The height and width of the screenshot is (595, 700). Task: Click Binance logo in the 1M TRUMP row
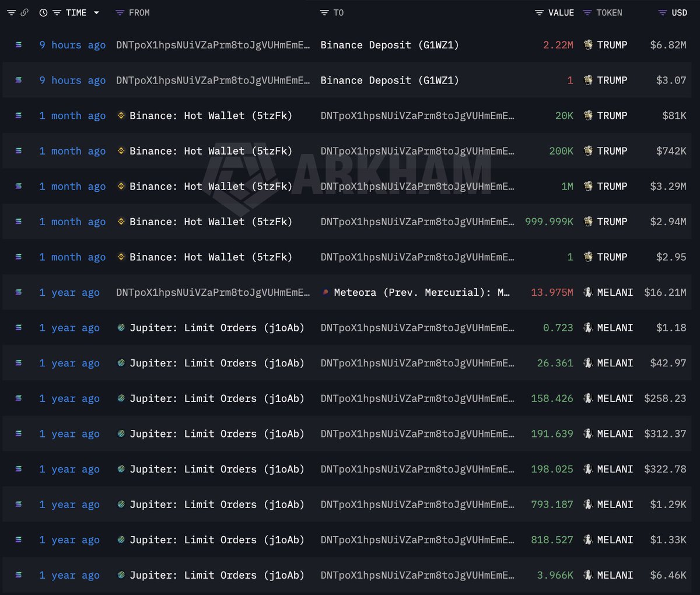121,186
